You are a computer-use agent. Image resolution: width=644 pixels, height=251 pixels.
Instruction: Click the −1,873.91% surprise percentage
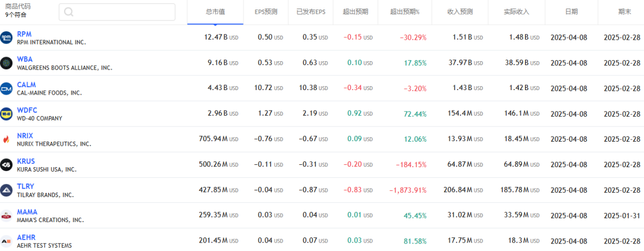tap(408, 190)
